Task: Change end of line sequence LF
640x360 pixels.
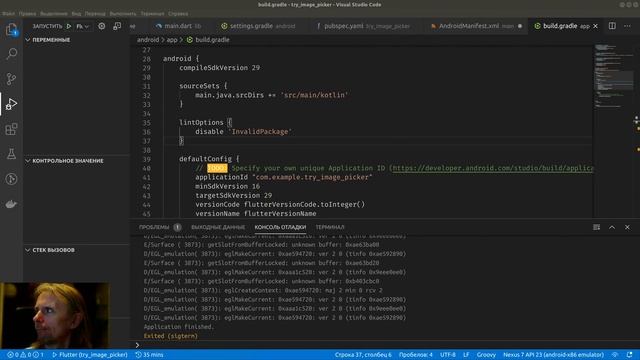Action: click(466, 355)
